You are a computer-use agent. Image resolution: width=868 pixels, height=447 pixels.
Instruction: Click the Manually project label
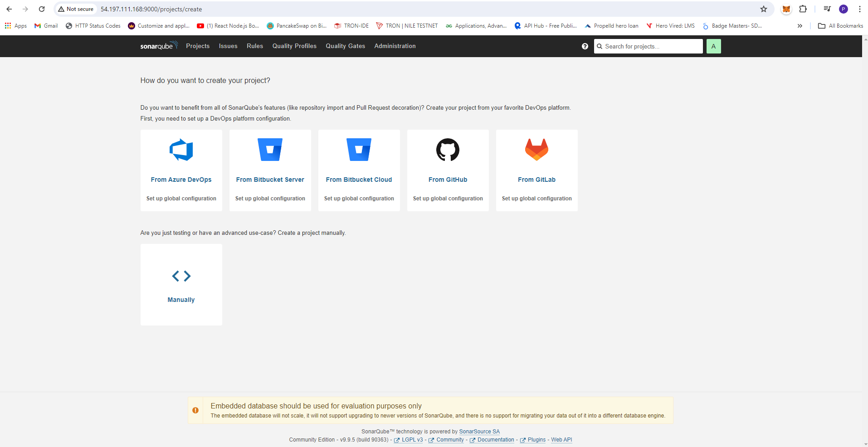181,300
